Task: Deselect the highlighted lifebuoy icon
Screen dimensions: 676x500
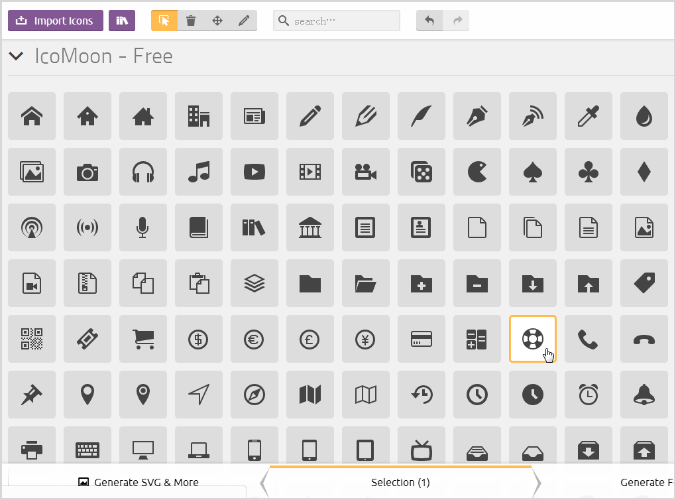Action: pyautogui.click(x=533, y=339)
